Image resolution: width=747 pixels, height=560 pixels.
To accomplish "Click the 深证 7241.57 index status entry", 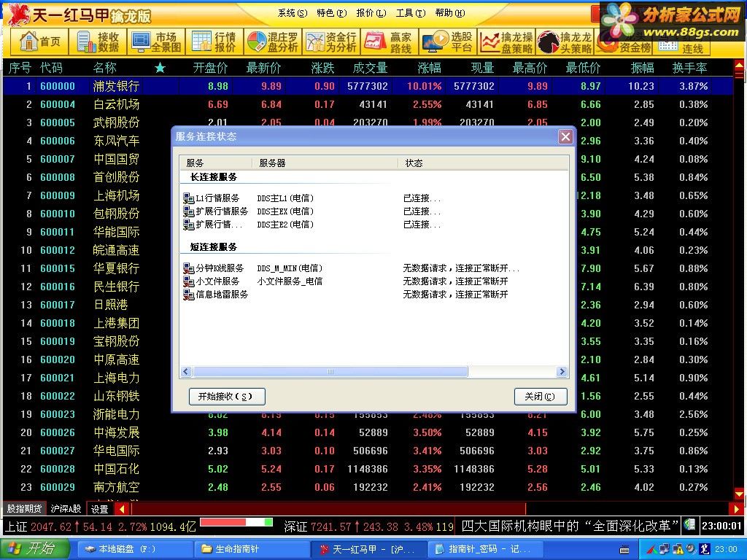I will pyautogui.click(x=368, y=526).
